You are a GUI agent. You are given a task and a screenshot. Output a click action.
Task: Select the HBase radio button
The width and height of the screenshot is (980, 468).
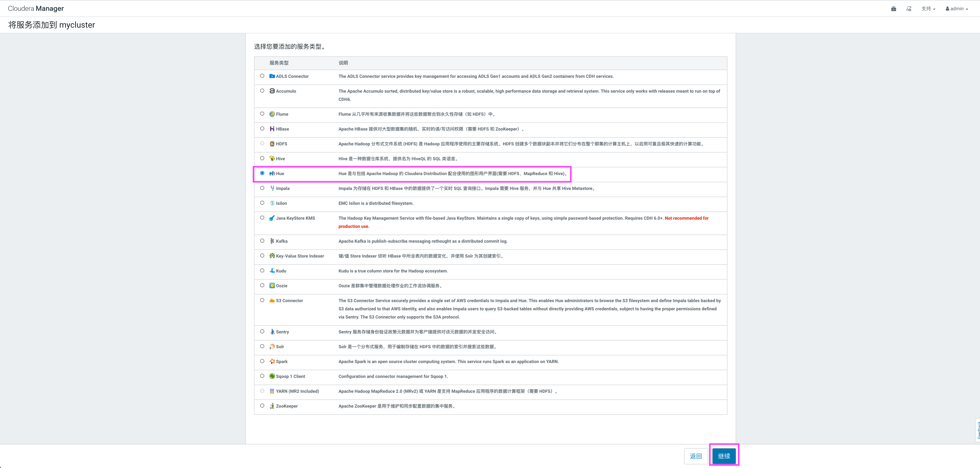point(262,129)
